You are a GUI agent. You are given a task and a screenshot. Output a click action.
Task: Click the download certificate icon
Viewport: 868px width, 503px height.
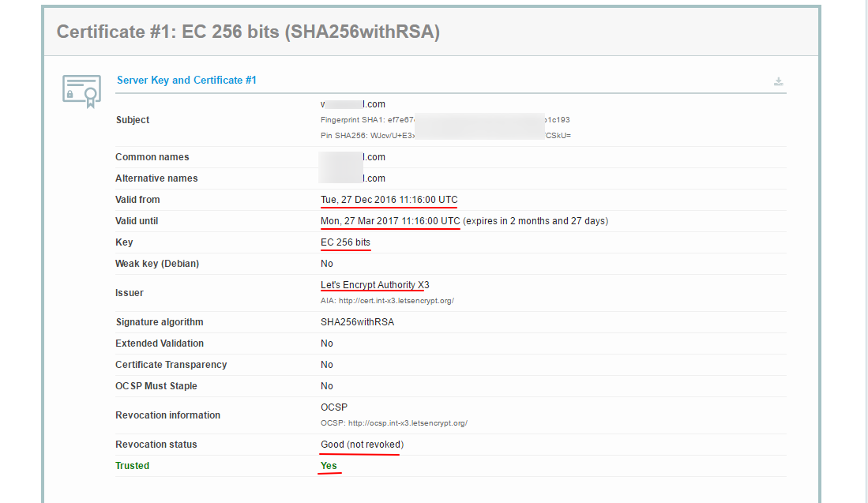tap(778, 81)
